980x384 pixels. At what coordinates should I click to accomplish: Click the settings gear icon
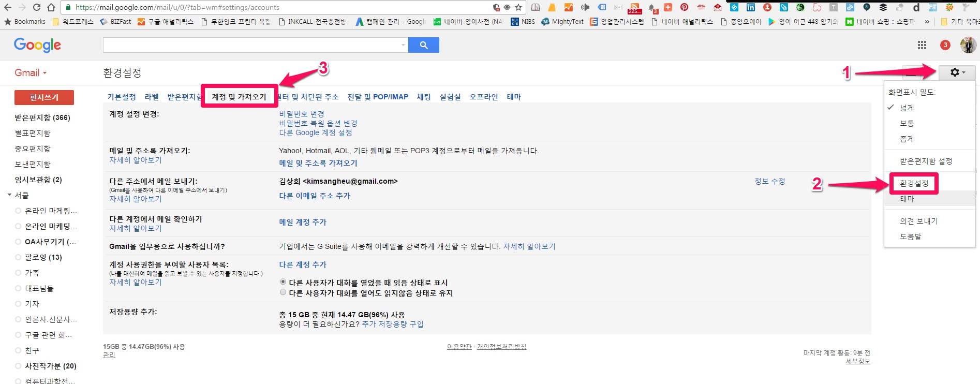[x=957, y=73]
